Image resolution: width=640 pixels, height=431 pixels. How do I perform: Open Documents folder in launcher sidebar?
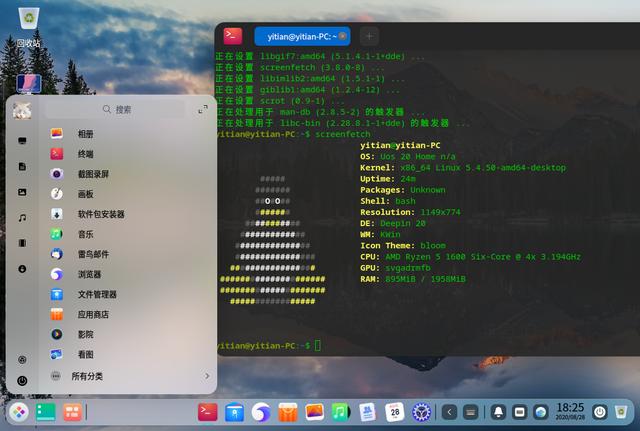(x=22, y=167)
